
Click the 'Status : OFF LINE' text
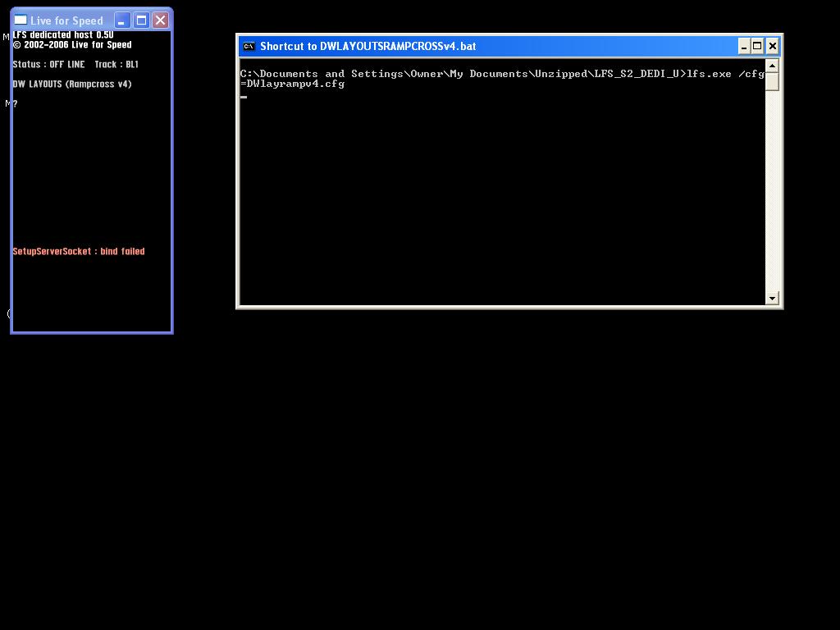point(48,64)
